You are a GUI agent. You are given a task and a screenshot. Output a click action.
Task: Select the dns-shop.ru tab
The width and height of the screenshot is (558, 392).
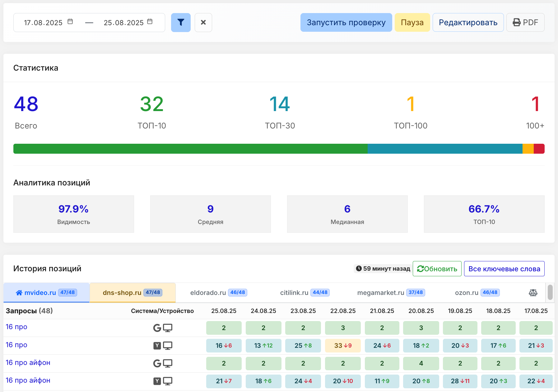(x=132, y=292)
